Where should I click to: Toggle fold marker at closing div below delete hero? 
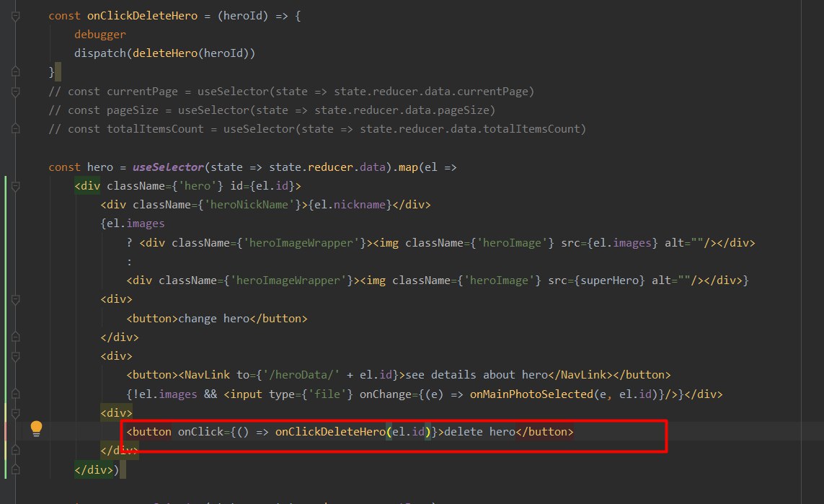pos(16,450)
